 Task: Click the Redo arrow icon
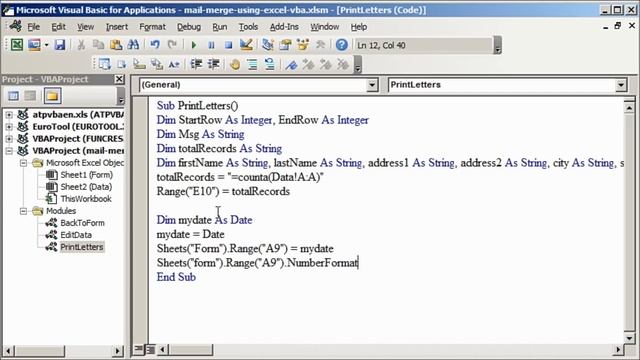click(x=172, y=44)
